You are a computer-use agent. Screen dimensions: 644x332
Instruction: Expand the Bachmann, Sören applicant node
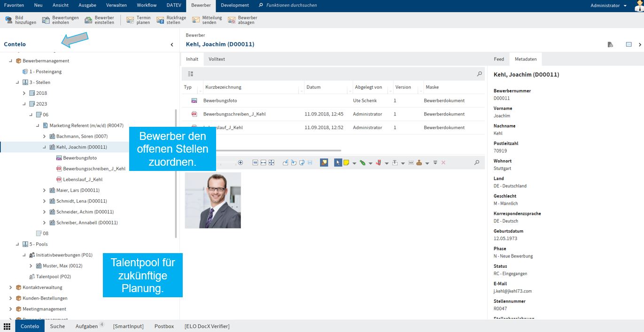45,136
